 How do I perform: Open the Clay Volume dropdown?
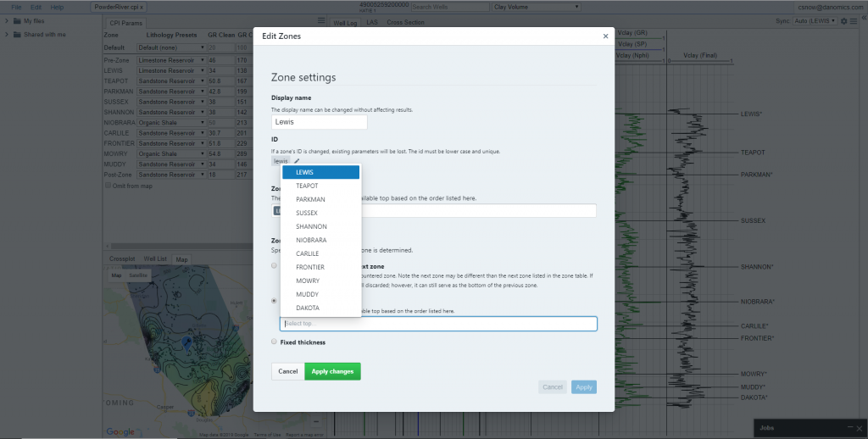point(537,7)
